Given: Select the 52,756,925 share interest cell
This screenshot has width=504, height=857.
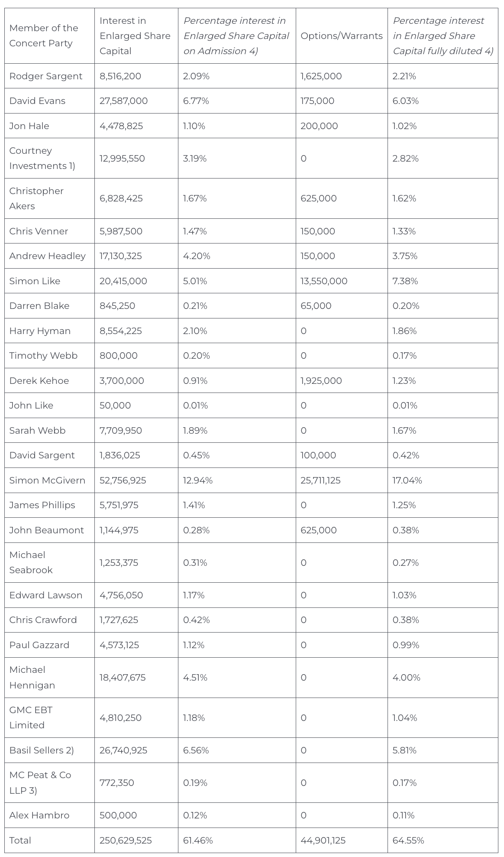Looking at the screenshot, I should pos(123,480).
